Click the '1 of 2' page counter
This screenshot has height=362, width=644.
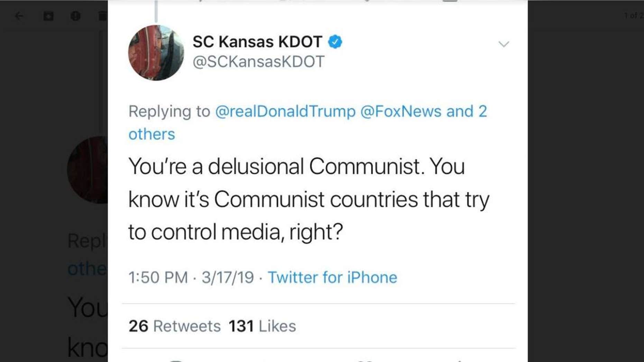click(x=634, y=16)
